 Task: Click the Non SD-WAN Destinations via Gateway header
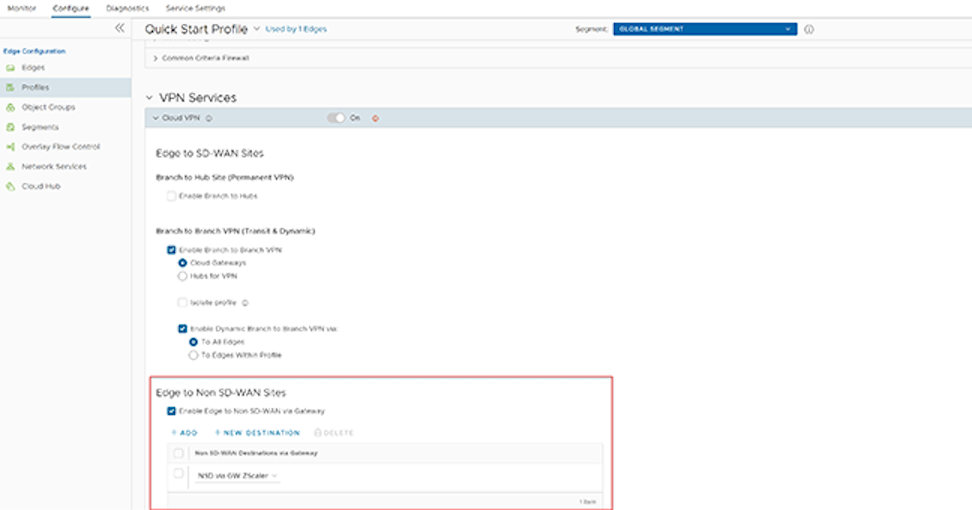click(256, 453)
